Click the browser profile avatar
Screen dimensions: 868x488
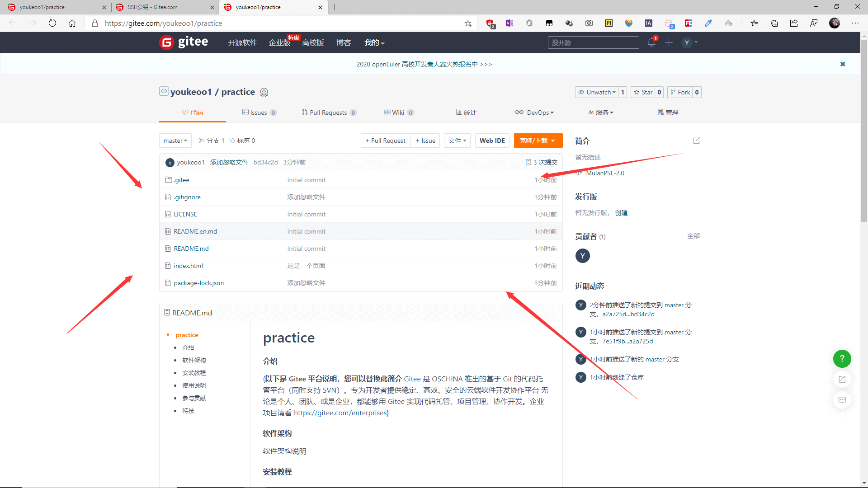coord(835,23)
